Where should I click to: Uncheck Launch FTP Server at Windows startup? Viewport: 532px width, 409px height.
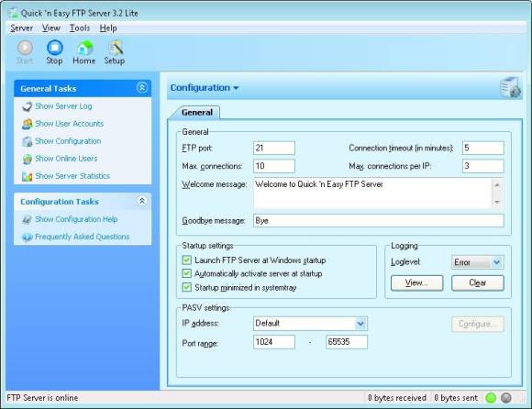click(x=186, y=260)
